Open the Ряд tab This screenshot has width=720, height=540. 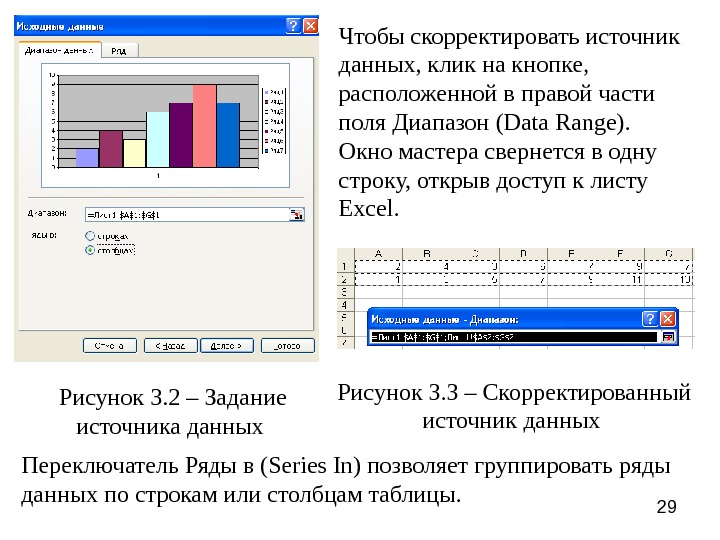pos(119,51)
